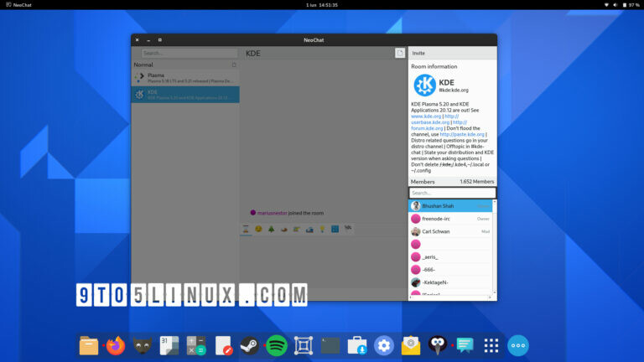Open the clock and date in the top bar
Screen dimensions: 644x362
click(x=322, y=5)
